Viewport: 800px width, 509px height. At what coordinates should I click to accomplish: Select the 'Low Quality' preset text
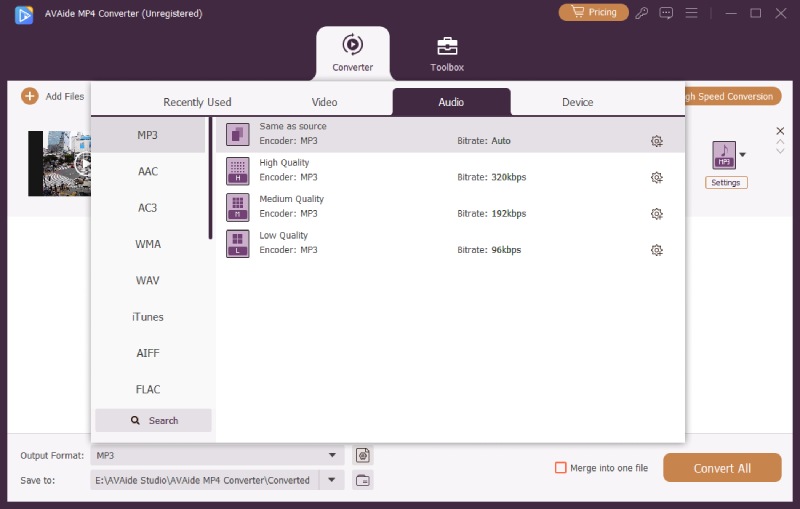(283, 235)
